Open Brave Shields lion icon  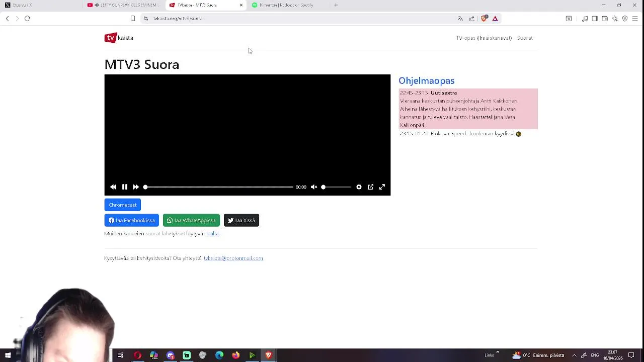pos(484,19)
